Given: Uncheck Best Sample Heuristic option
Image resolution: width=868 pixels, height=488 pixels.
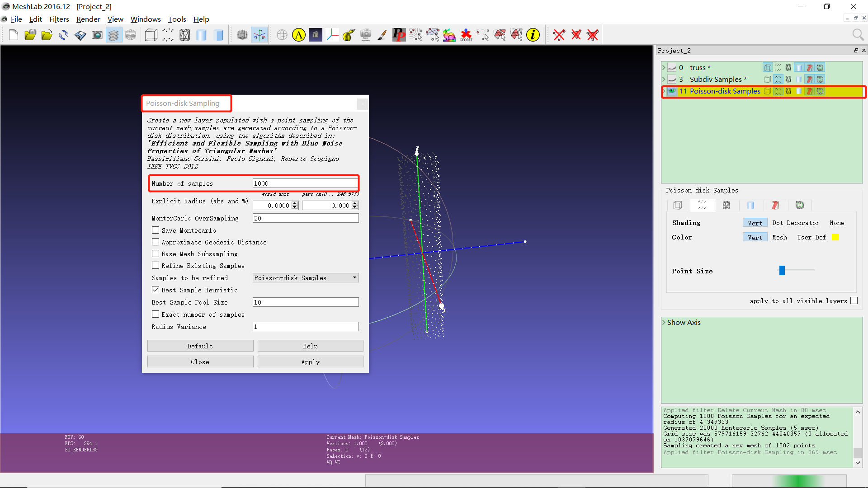Looking at the screenshot, I should pos(156,290).
